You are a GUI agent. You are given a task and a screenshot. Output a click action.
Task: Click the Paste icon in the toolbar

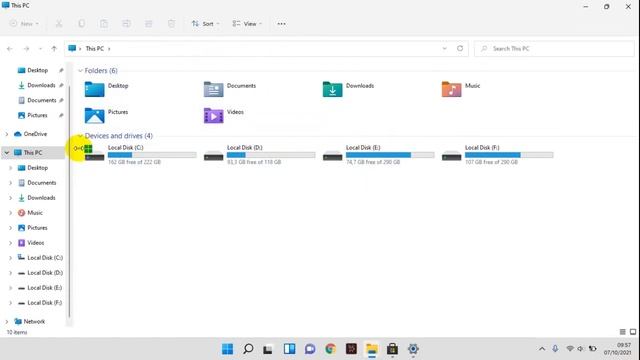tap(104, 24)
